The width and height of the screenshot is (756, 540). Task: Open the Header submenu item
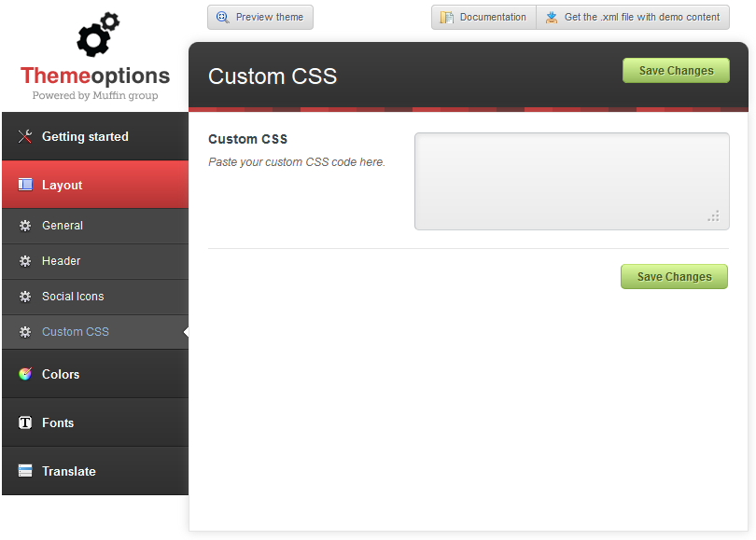[x=95, y=261]
